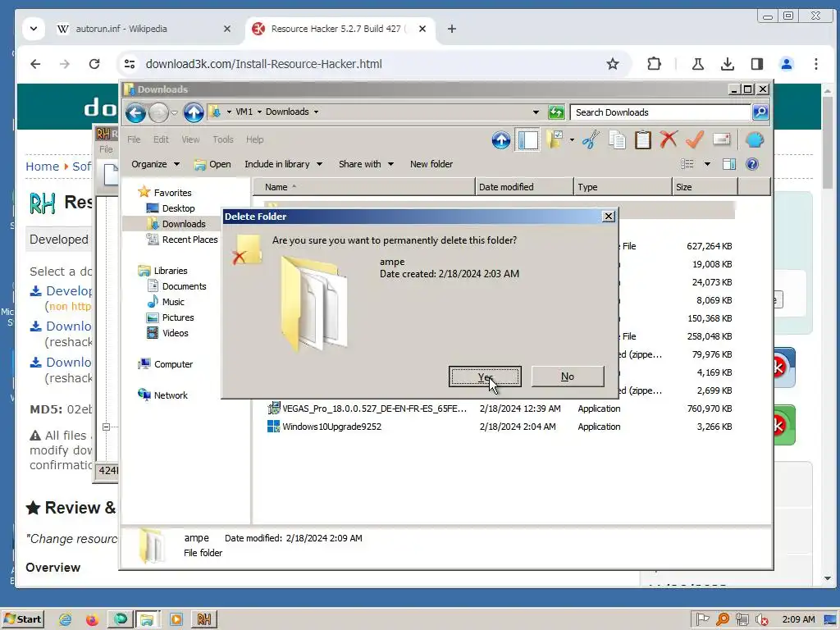840x630 pixels.
Task: Click the folder options toolbar icon
Action: pos(555,139)
